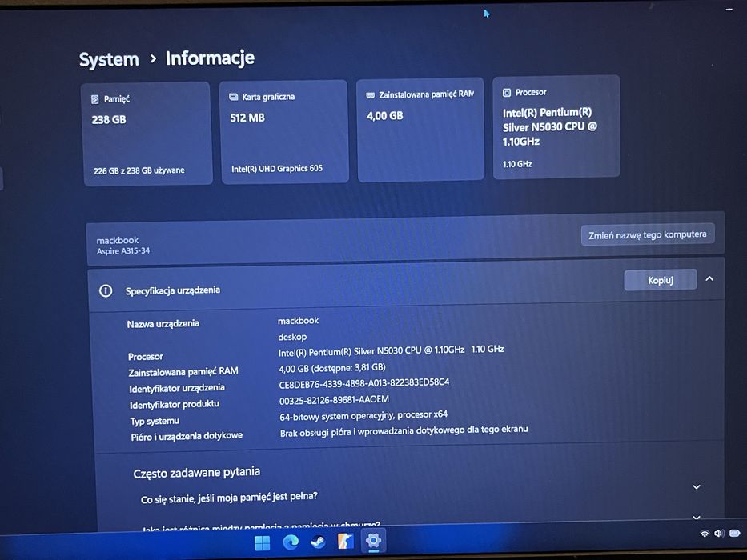
Task: Click the Settings gear taskbar icon
Action: point(373,541)
